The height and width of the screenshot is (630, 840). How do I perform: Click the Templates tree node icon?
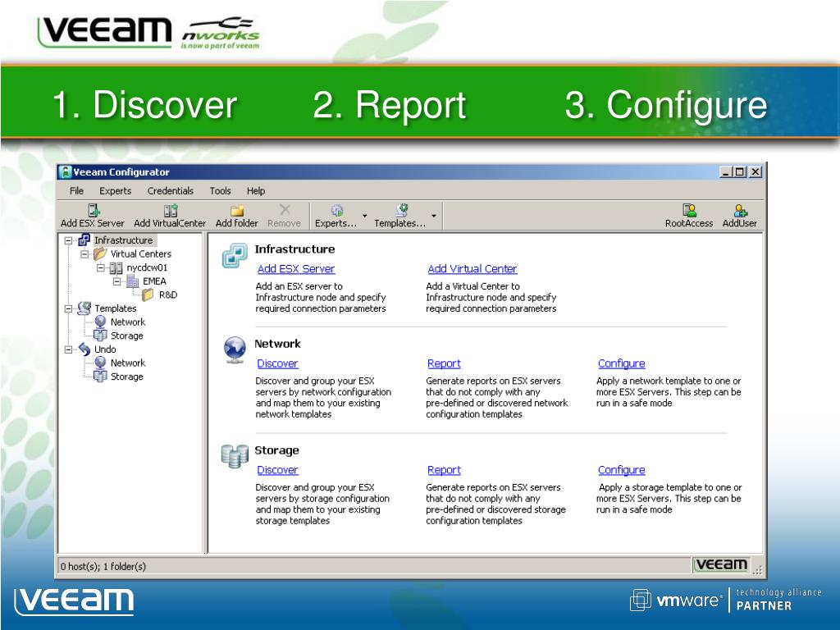(x=84, y=308)
